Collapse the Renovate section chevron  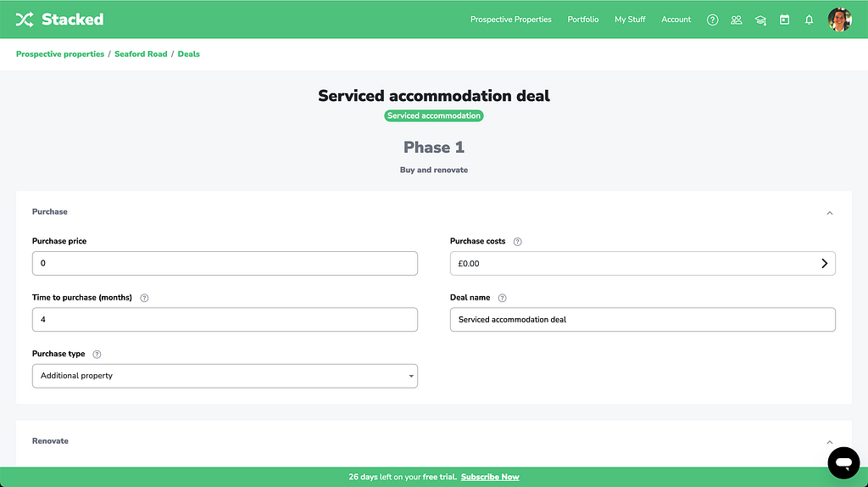click(x=829, y=442)
